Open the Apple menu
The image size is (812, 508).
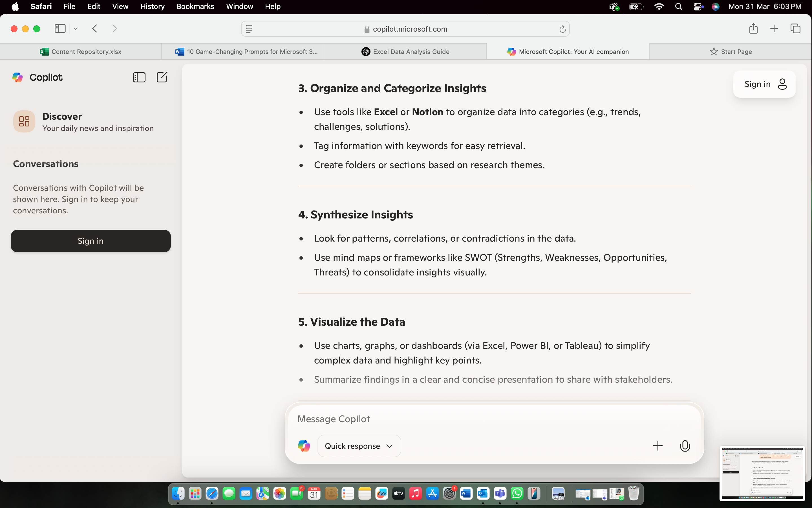tap(15, 6)
